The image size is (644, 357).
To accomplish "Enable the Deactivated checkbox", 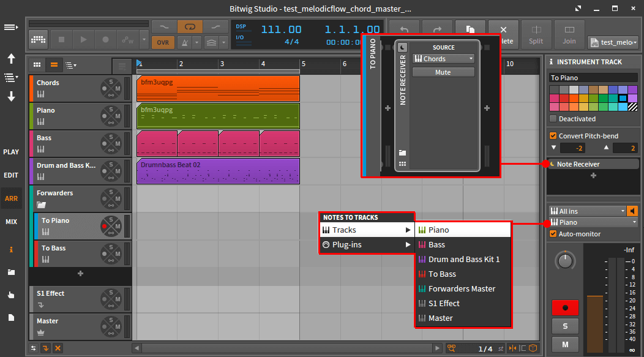I will click(553, 119).
